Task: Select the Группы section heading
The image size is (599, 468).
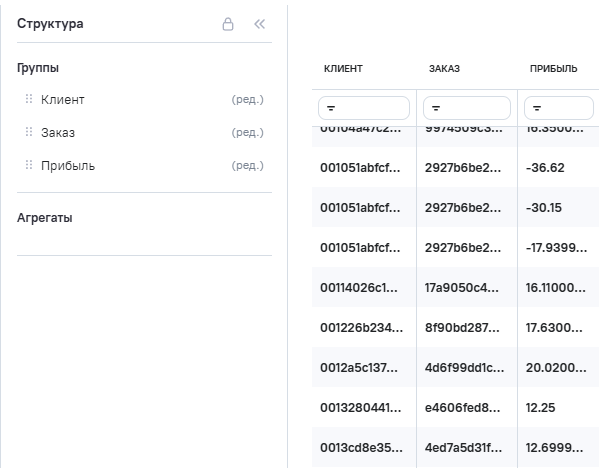Action: pos(38,68)
